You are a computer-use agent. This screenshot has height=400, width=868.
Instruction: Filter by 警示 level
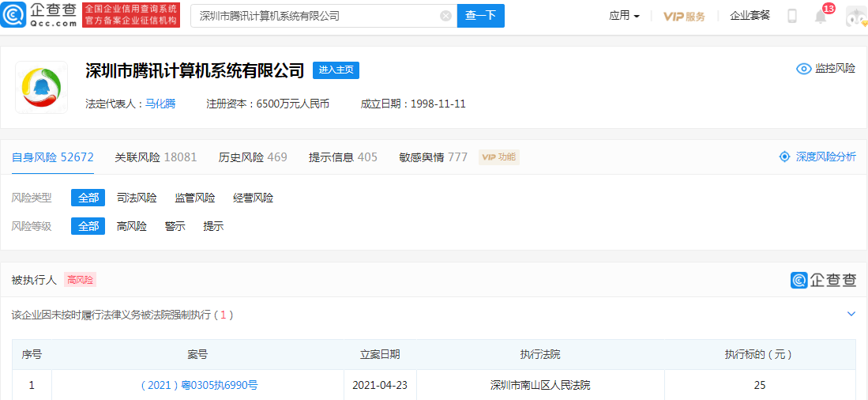[x=175, y=226]
